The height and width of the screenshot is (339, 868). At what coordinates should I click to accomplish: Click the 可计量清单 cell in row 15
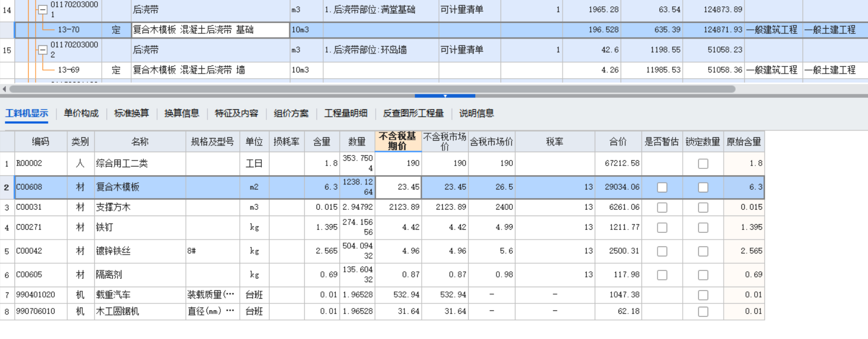469,50
